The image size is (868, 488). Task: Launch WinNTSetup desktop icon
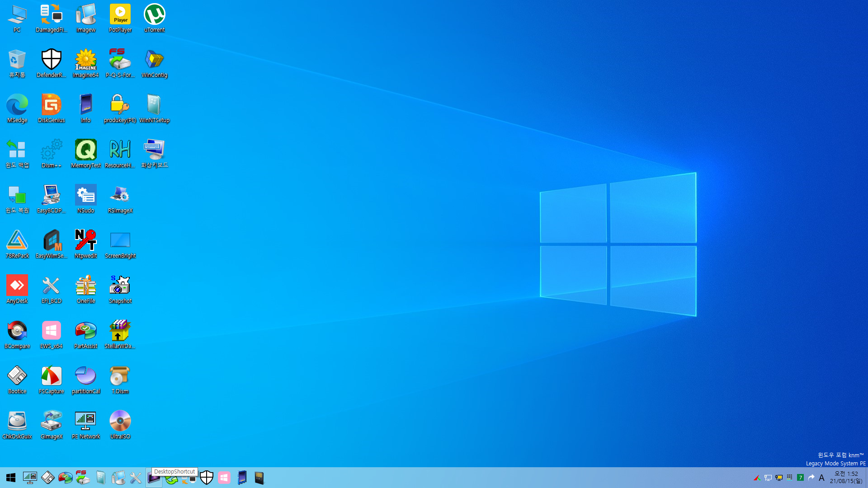155,109
